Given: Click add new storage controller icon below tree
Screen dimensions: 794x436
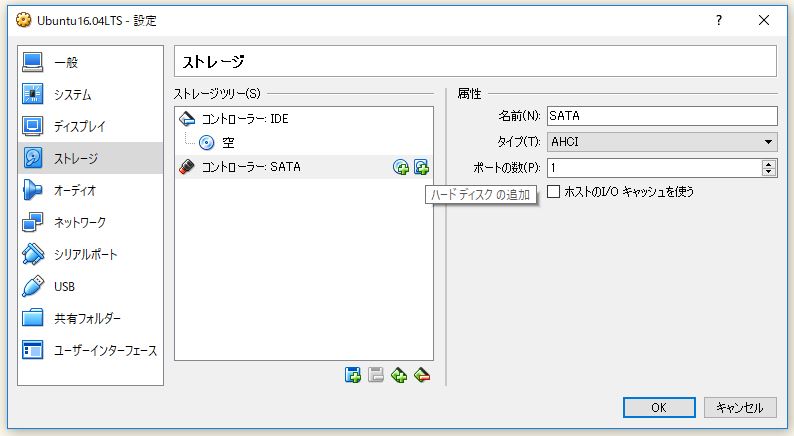Looking at the screenshot, I should [352, 375].
